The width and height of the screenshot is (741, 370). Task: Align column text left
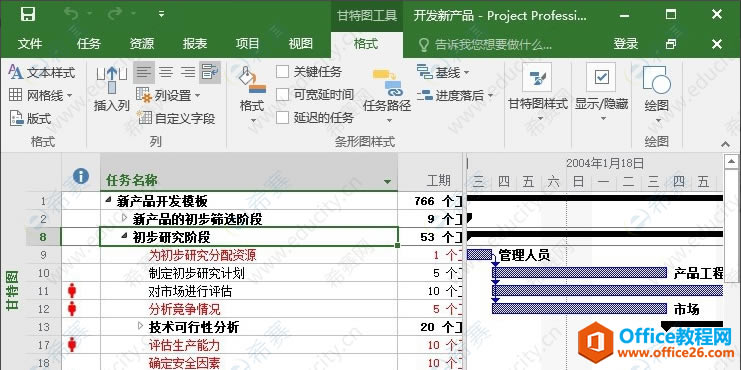coord(144,72)
